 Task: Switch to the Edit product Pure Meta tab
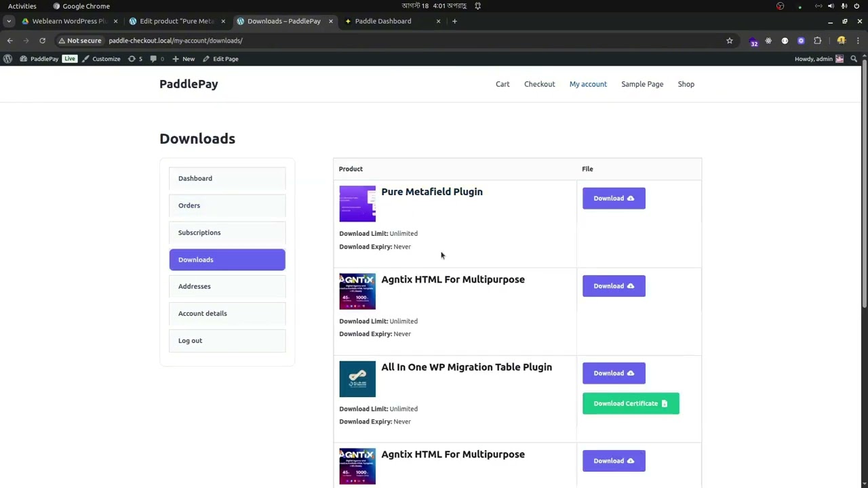tap(176, 21)
